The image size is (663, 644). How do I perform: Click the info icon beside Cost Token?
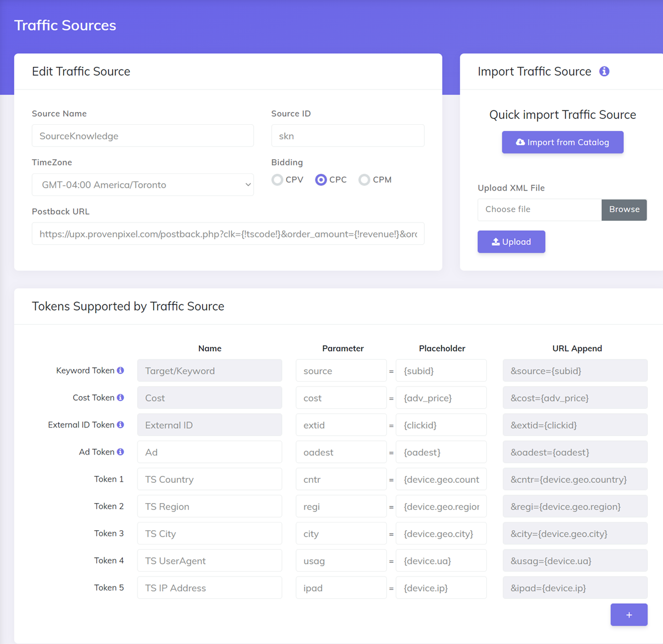(120, 397)
